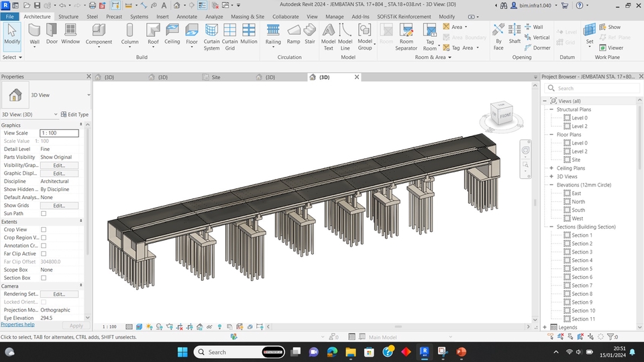Click the Room Separator tool
This screenshot has width=644, height=362.
(407, 37)
